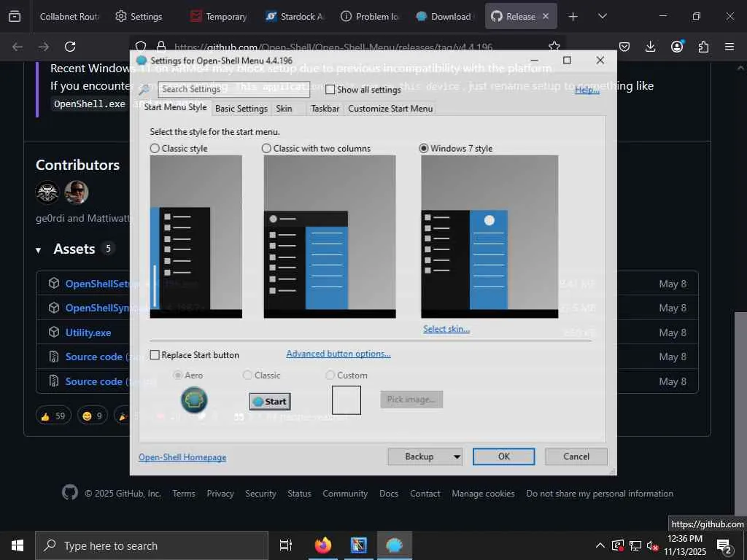Viewport: 747px width, 560px height.
Task: Click the empty Custom button image box
Action: coord(347,400)
